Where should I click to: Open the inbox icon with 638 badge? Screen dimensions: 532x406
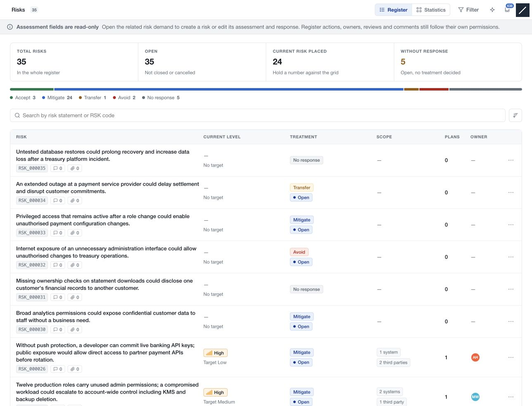(x=507, y=10)
